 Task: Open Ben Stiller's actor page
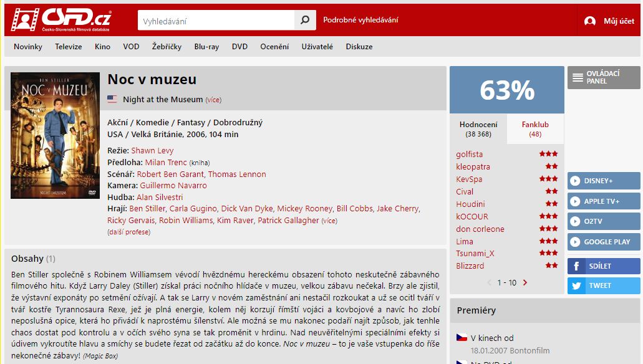click(x=147, y=209)
